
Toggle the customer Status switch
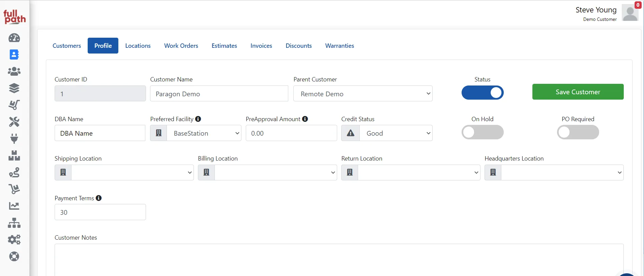pos(482,93)
